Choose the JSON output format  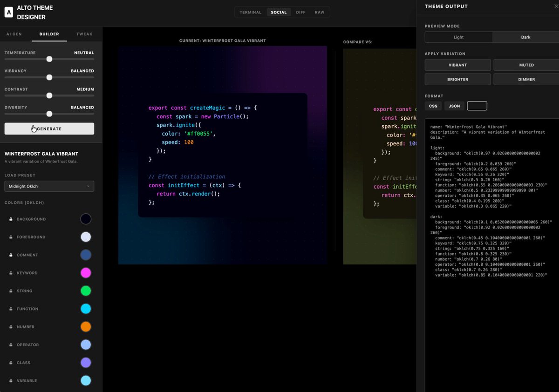(454, 106)
